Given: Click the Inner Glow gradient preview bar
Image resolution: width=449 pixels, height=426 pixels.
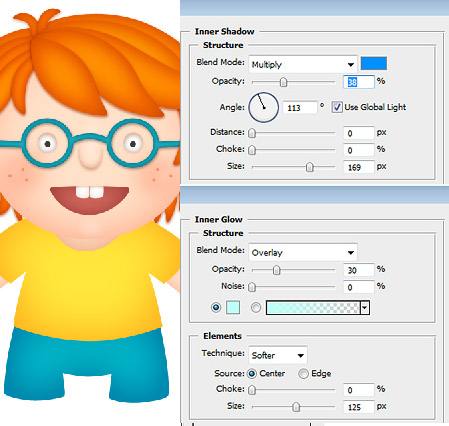Looking at the screenshot, I should (313, 308).
